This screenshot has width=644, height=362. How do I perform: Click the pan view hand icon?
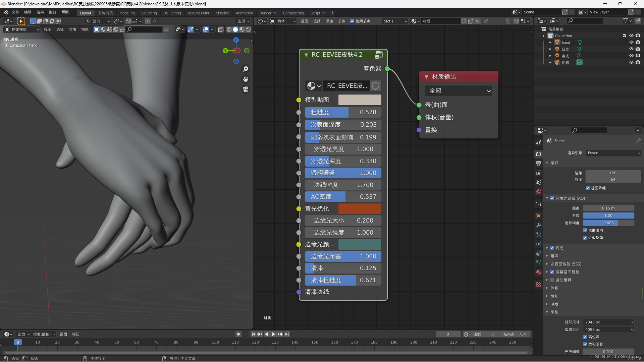pyautogui.click(x=246, y=79)
